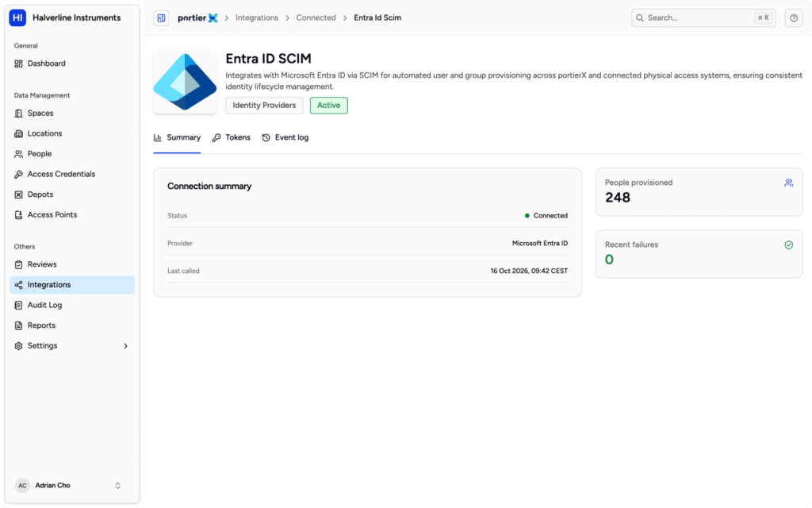The height and width of the screenshot is (508, 812).
Task: Click the Tokens key icon
Action: pyautogui.click(x=216, y=137)
